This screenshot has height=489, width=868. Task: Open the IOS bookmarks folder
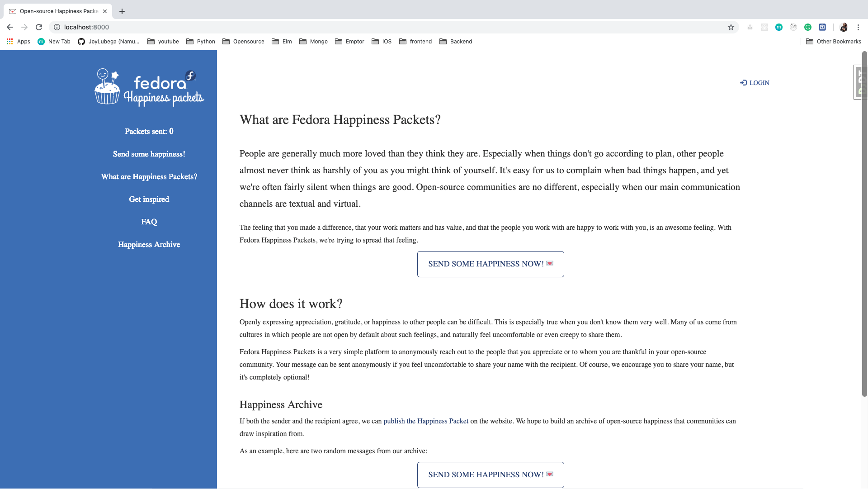point(382,41)
